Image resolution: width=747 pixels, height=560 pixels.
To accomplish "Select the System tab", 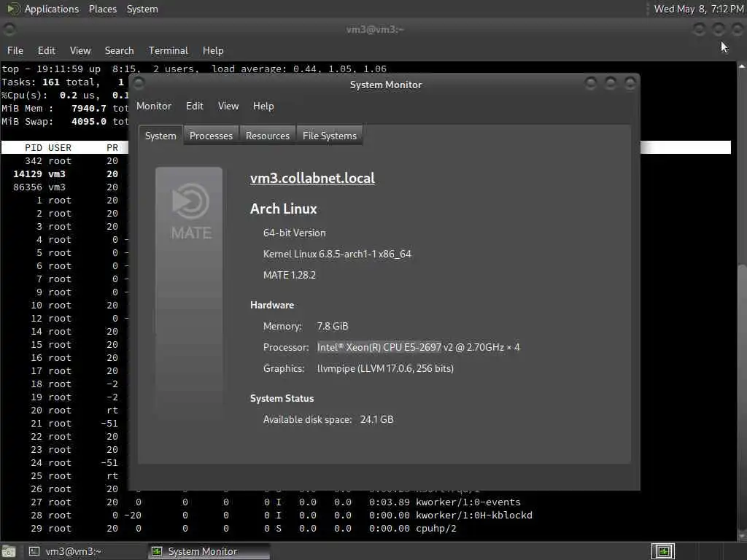I will [x=160, y=136].
